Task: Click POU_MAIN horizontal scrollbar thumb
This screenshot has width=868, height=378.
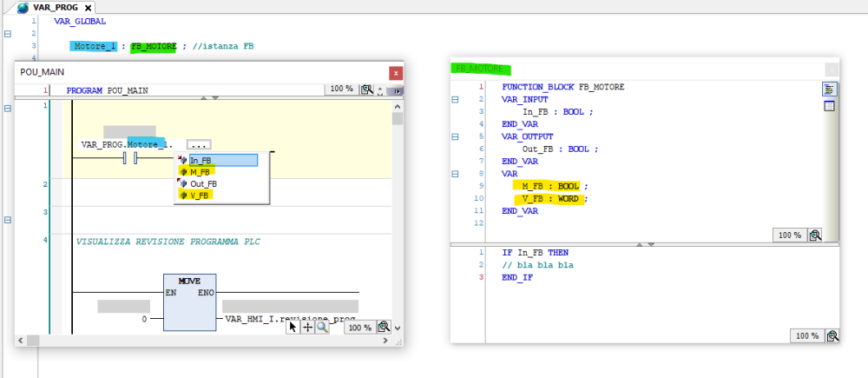Action: [33, 341]
